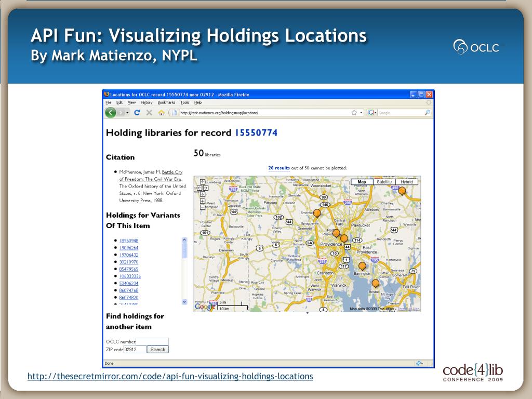Click the Firefox throbber activity icon

tap(429, 102)
